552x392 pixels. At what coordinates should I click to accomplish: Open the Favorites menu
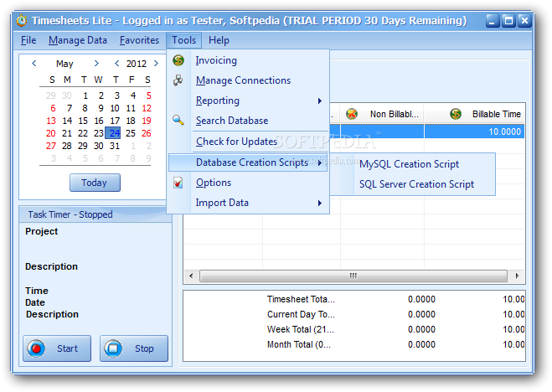139,40
